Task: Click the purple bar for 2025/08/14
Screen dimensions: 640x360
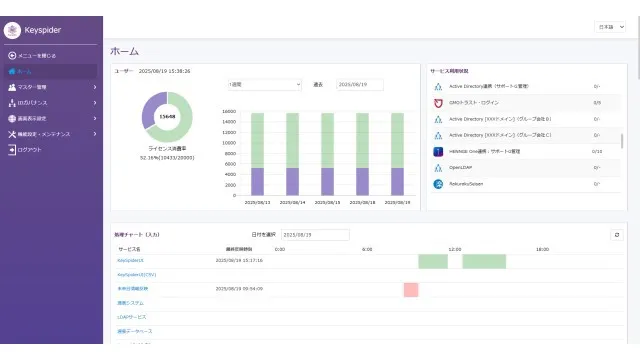Action: 292,182
